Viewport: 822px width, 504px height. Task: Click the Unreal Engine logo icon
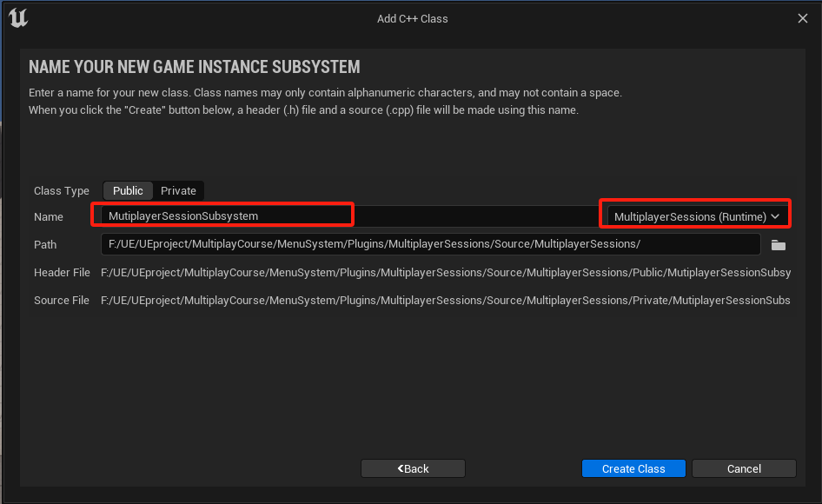[x=18, y=18]
